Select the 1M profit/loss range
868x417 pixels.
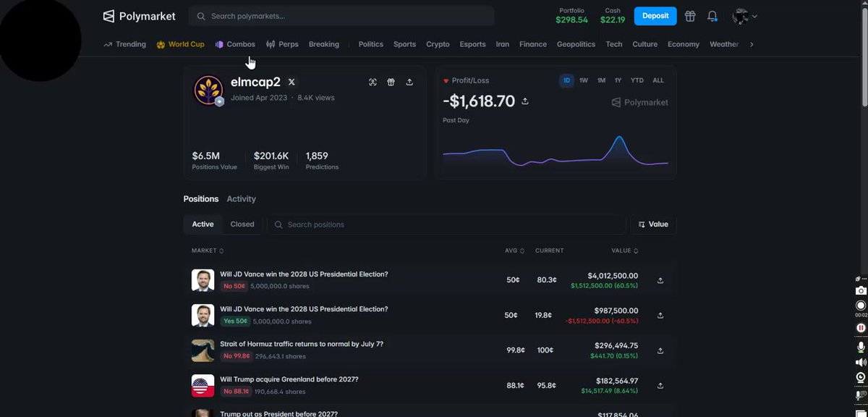point(601,80)
